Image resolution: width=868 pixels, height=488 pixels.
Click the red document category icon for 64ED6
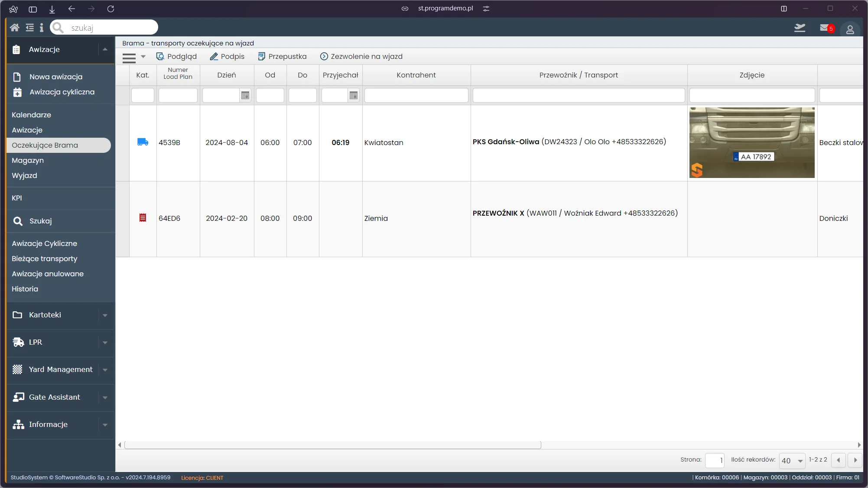click(x=143, y=218)
